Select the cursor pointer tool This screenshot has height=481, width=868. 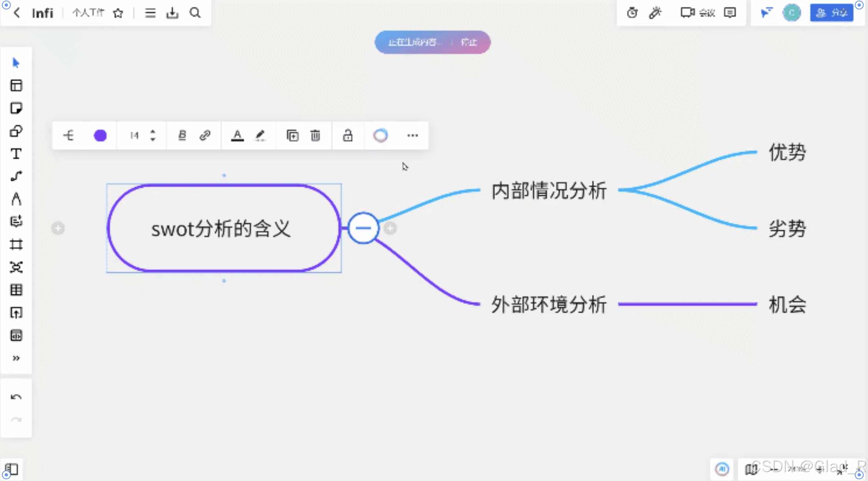pyautogui.click(x=16, y=63)
